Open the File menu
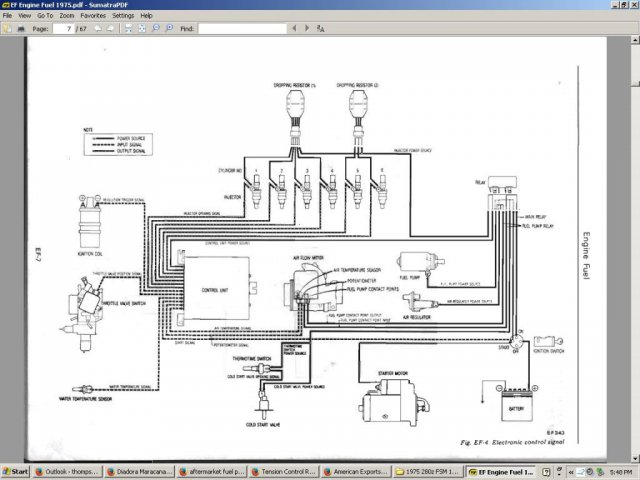 [7, 16]
